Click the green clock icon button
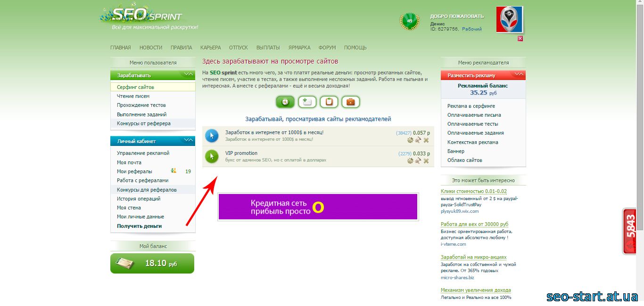This screenshot has height=306, width=644. pyautogui.click(x=285, y=102)
